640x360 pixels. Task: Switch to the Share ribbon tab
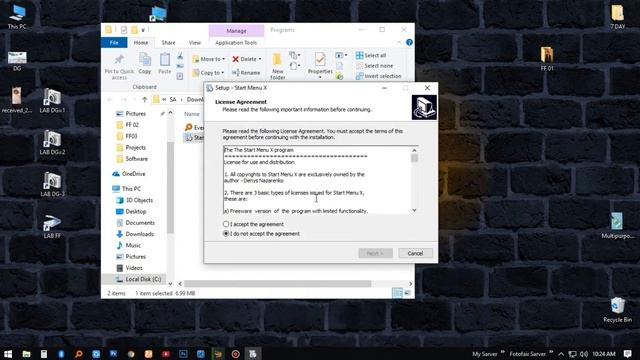pos(168,42)
